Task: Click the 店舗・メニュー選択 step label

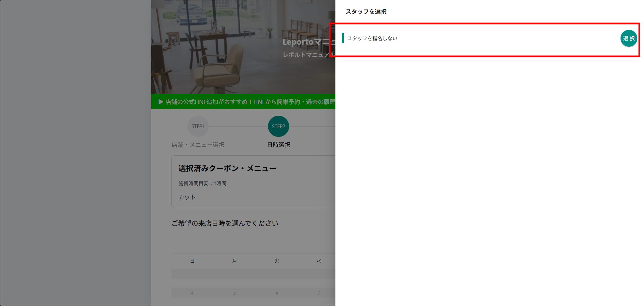Action: (x=198, y=145)
